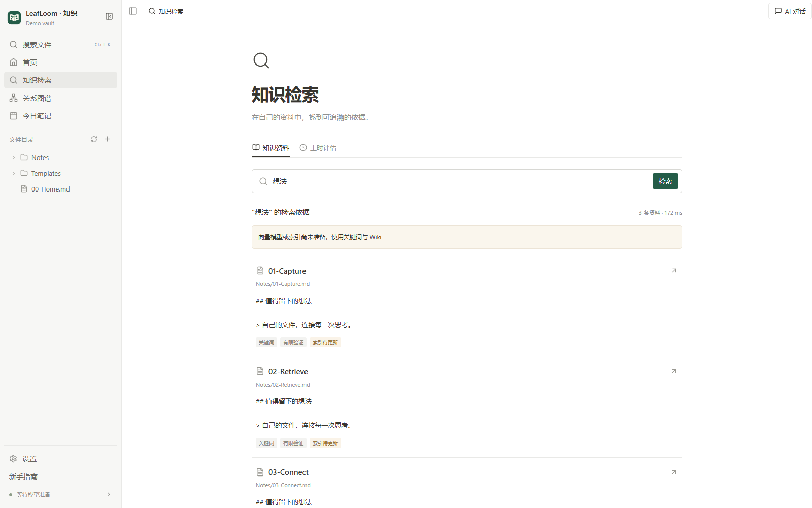Click the 01-Capture document icon
The image size is (812, 508).
(260, 271)
